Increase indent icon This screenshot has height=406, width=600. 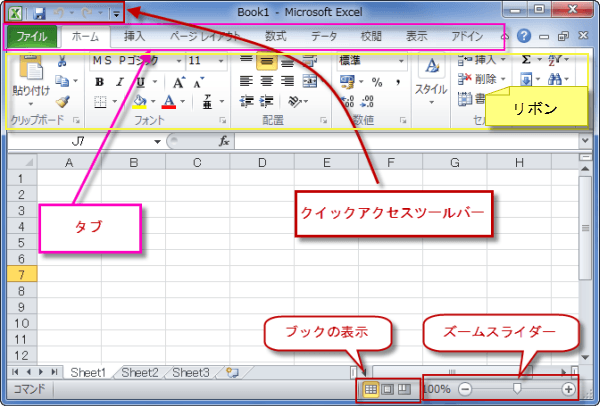point(266,101)
